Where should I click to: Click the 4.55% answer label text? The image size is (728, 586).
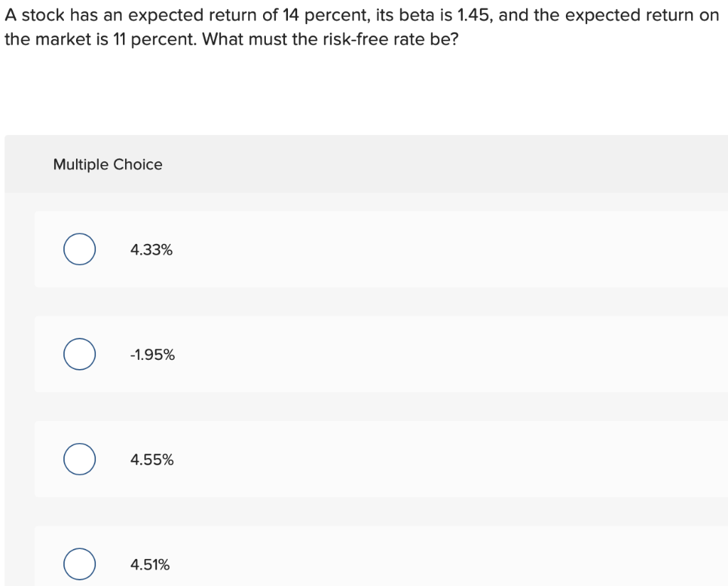(x=151, y=459)
